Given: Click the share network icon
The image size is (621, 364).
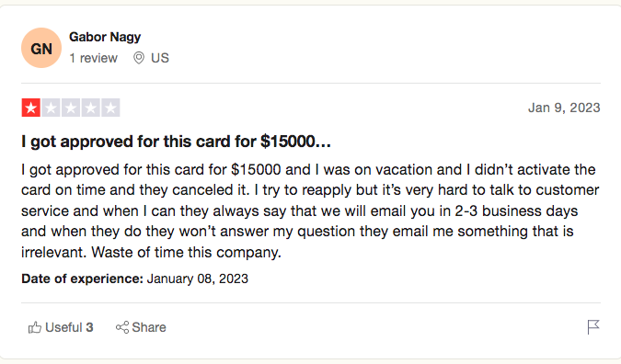Looking at the screenshot, I should pyautogui.click(x=122, y=327).
